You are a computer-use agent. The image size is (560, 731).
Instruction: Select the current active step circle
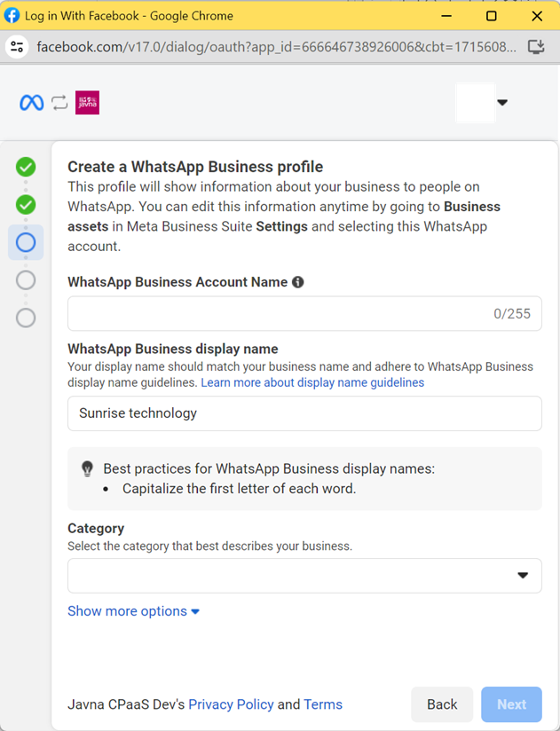pos(25,242)
